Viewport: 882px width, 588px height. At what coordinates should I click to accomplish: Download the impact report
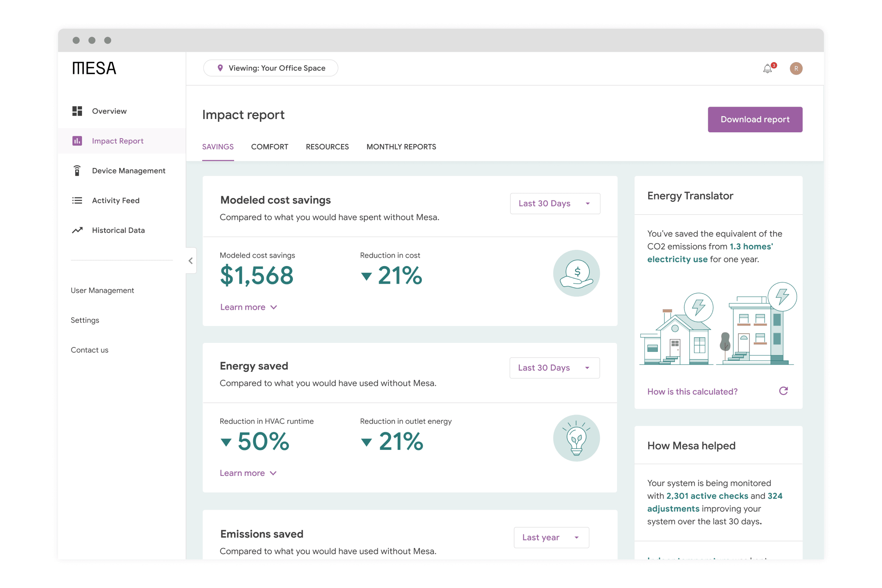tap(755, 120)
